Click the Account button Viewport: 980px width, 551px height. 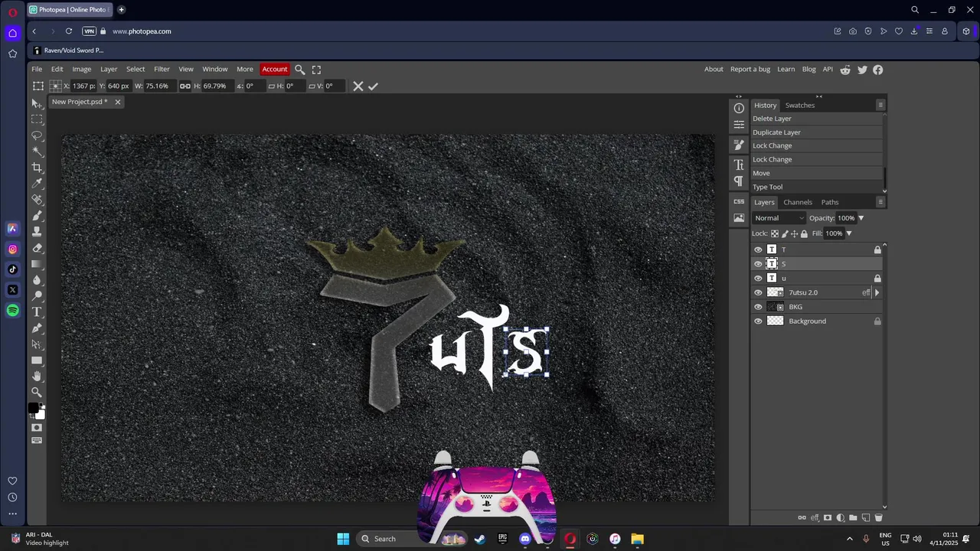coord(275,69)
